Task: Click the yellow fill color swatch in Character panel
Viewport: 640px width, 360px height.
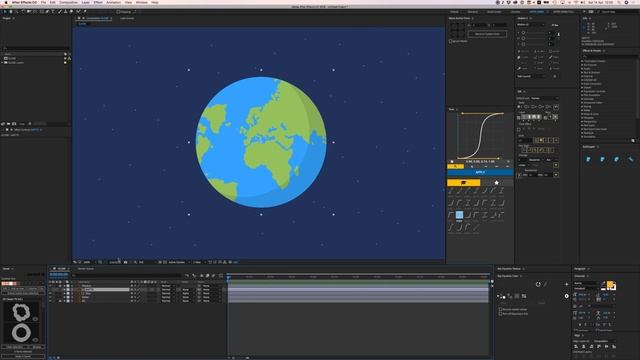Action: coord(610,284)
